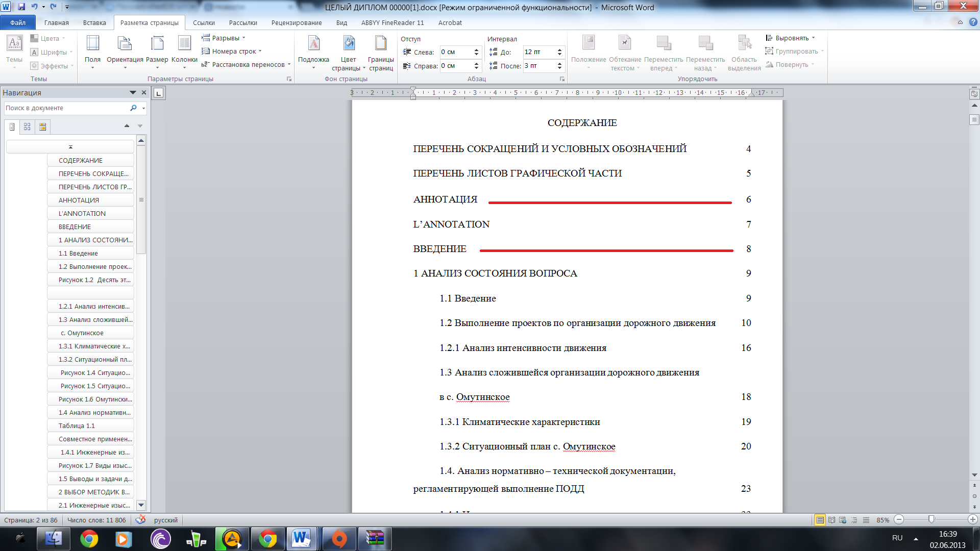
Task: Open the Watermark (Подложка) gallery
Action: (313, 51)
